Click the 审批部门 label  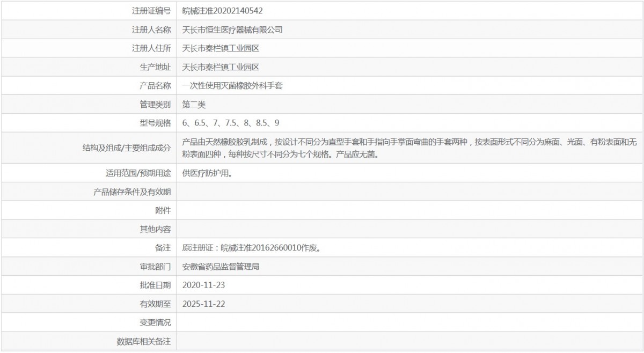(155, 266)
